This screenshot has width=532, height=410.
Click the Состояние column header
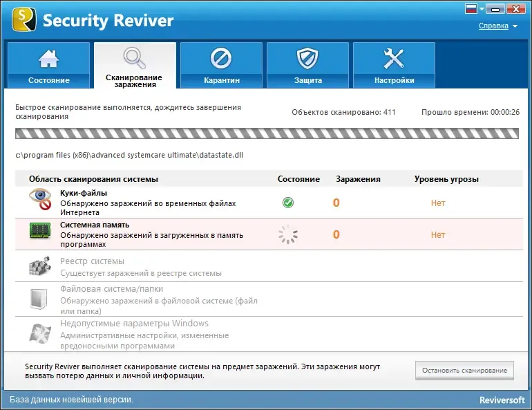298,179
